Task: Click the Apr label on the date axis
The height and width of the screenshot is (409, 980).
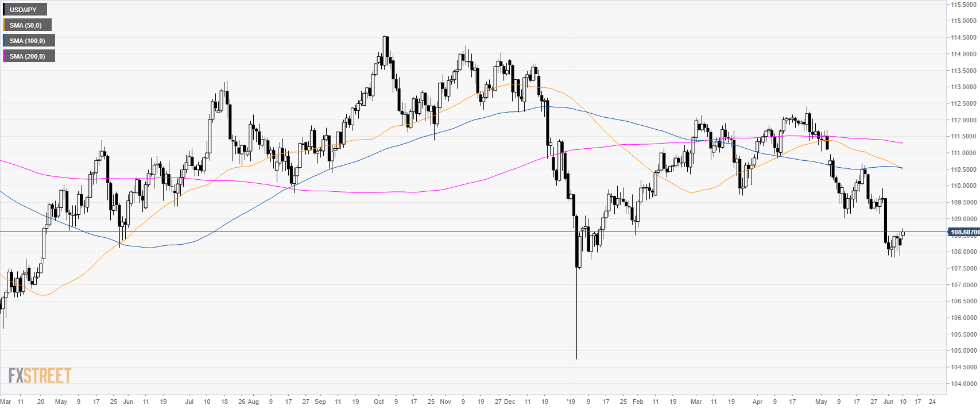Action: (757, 402)
